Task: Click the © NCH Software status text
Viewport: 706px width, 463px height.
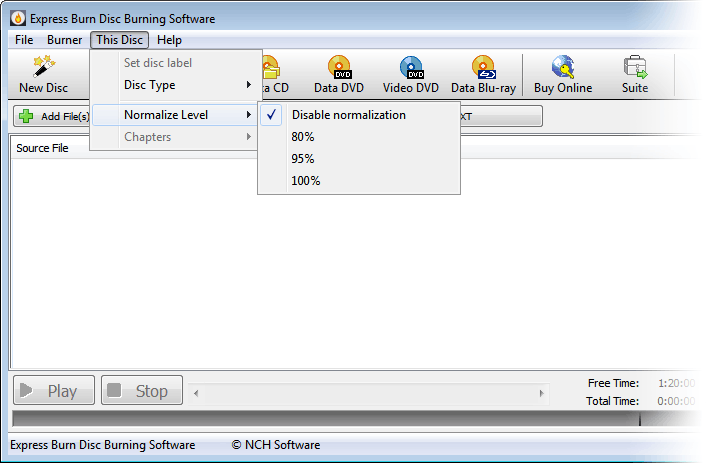Action: [276, 445]
